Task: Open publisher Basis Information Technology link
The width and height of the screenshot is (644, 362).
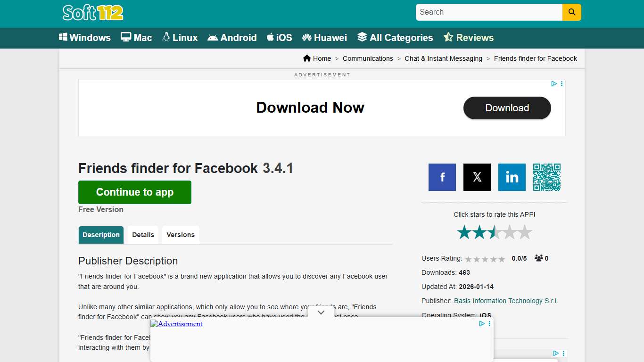Action: 505,301
